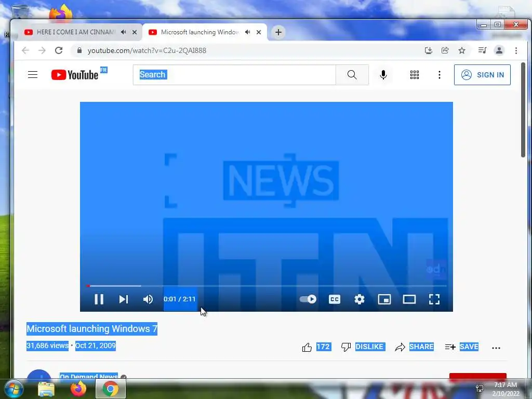Start voice search with the microphone
The height and width of the screenshot is (399, 532).
(383, 75)
